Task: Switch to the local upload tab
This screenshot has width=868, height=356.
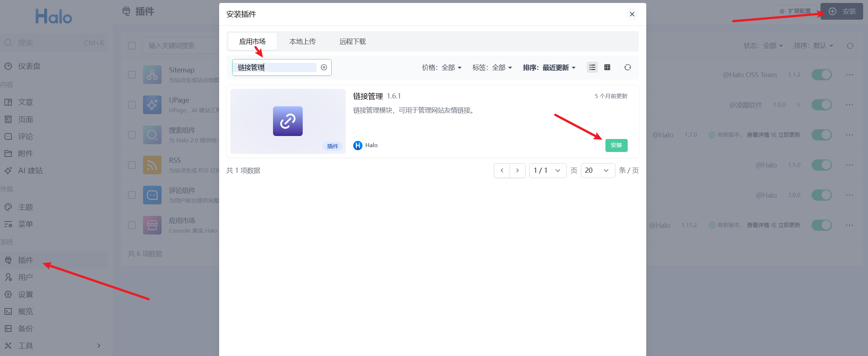Action: (x=302, y=42)
